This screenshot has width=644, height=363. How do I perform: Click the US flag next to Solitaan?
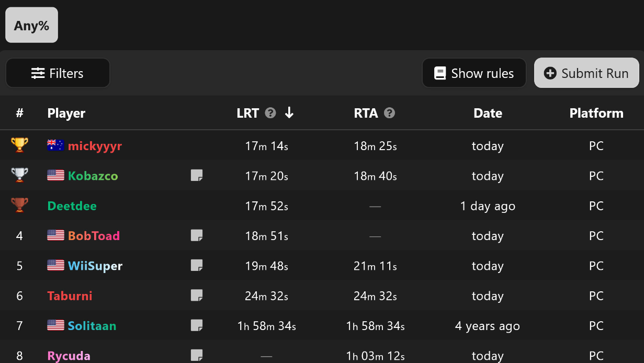pyautogui.click(x=55, y=325)
